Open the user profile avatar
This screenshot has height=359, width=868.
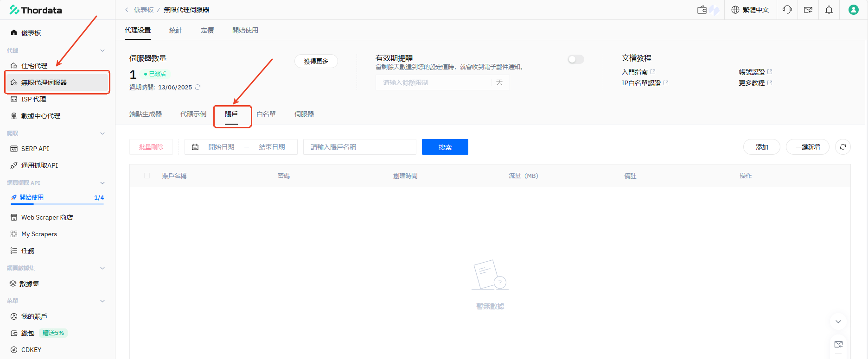pos(853,10)
